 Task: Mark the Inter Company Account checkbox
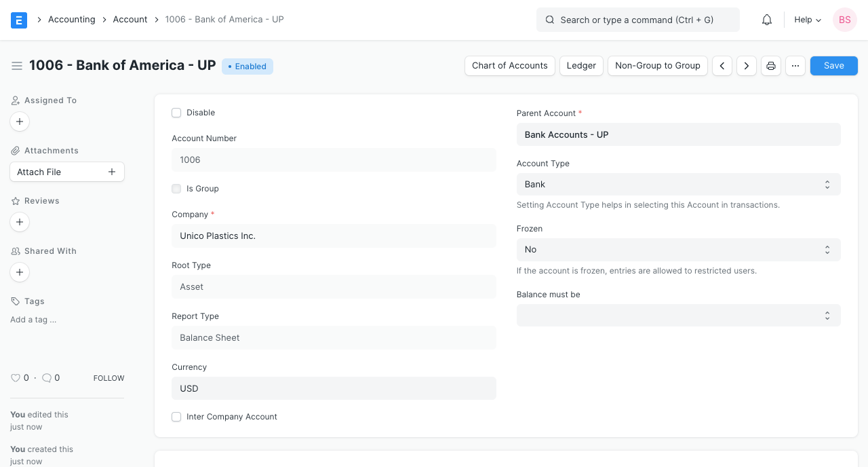pos(176,417)
